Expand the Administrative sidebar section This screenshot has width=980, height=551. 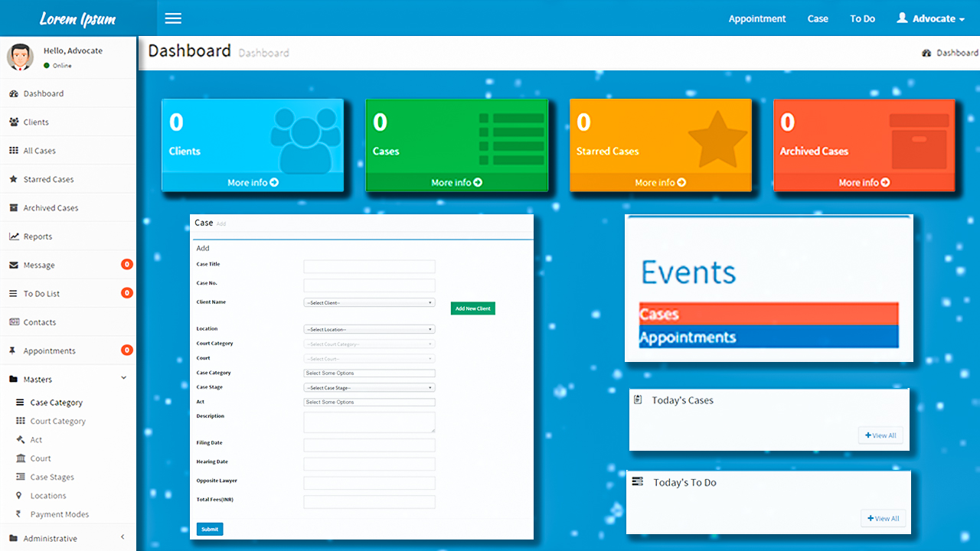click(x=122, y=538)
